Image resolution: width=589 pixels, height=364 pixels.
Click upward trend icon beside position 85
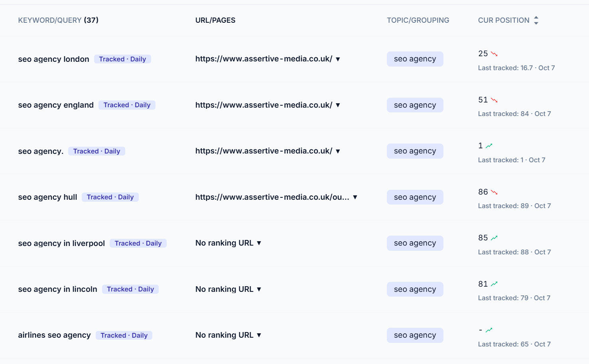494,238
